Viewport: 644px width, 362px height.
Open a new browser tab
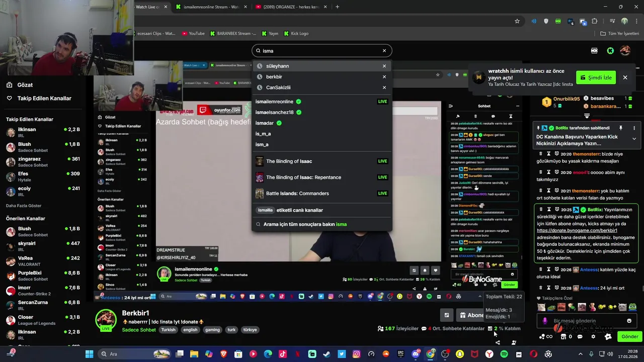pyautogui.click(x=337, y=7)
